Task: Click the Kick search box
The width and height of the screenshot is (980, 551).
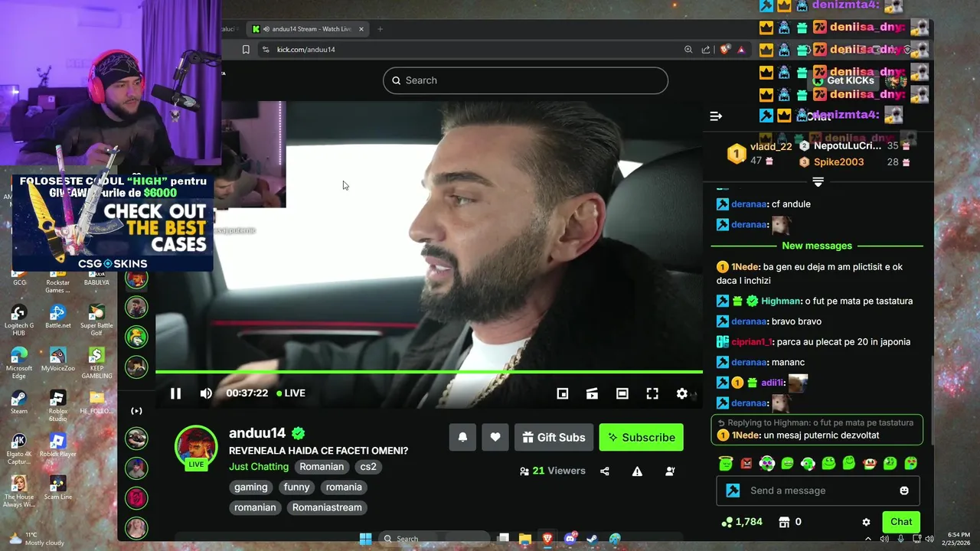Action: [x=525, y=80]
